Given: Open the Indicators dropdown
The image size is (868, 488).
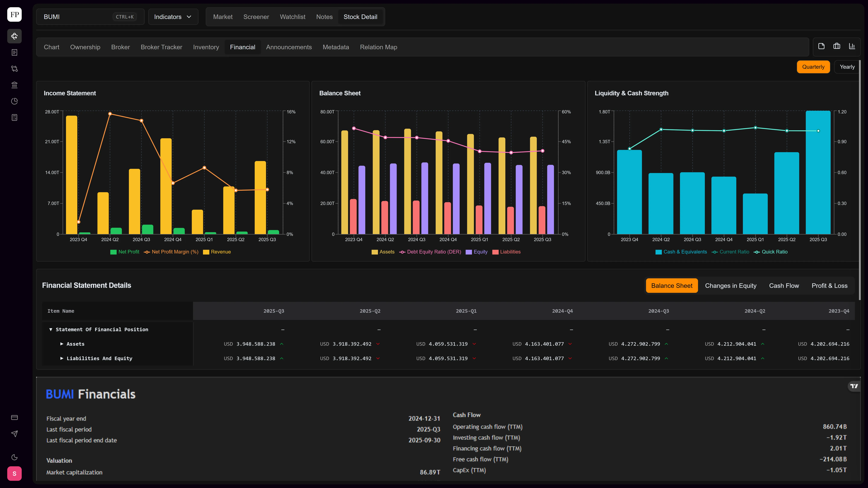Looking at the screenshot, I should 173,17.
